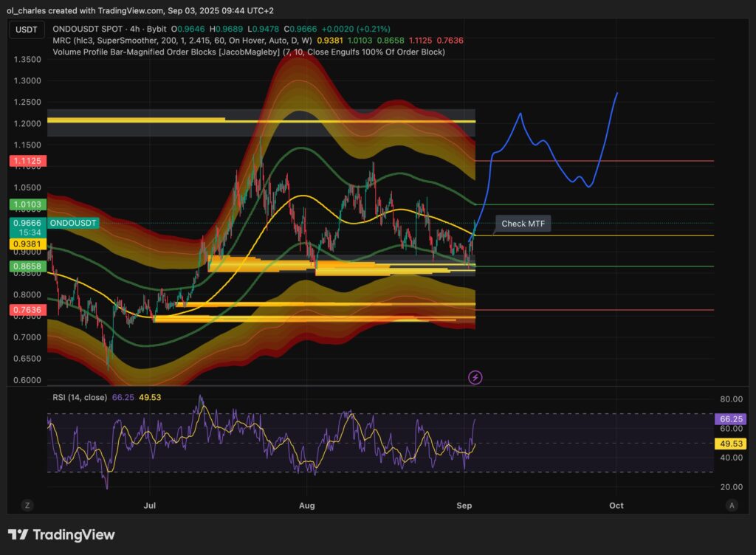Click the red 1.1125 price label
The image size is (756, 555).
tap(27, 160)
